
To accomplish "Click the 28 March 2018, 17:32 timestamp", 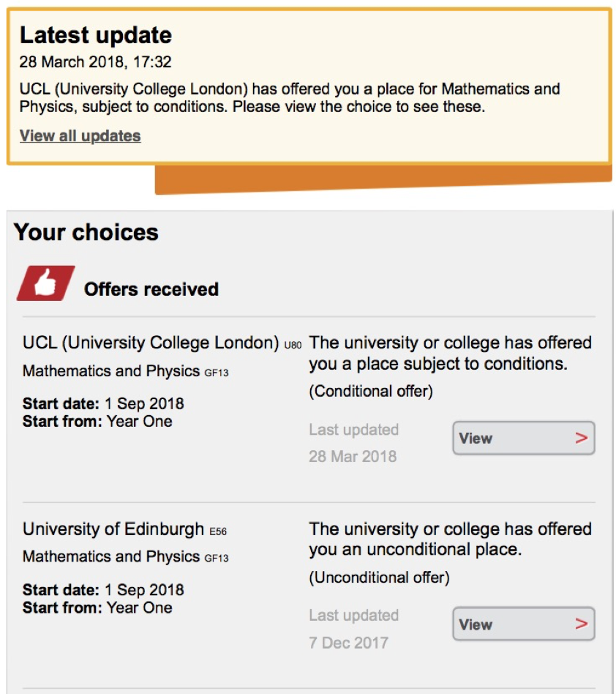I will [x=96, y=62].
